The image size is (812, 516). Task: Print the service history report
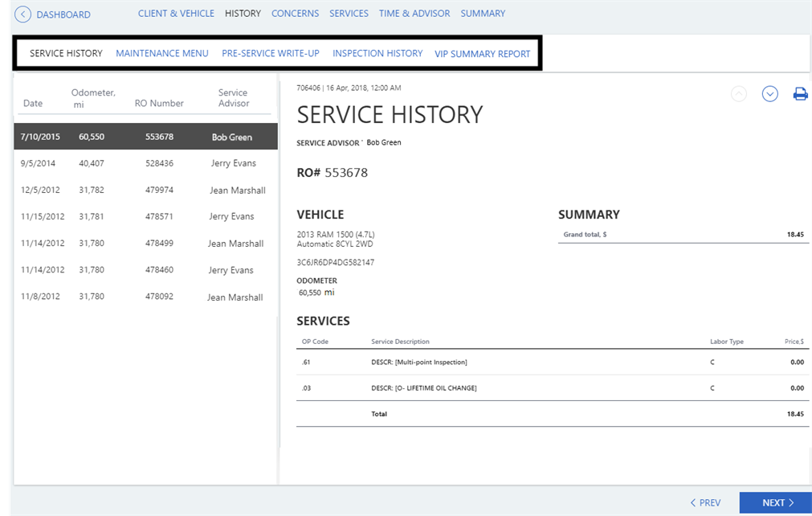coord(800,94)
